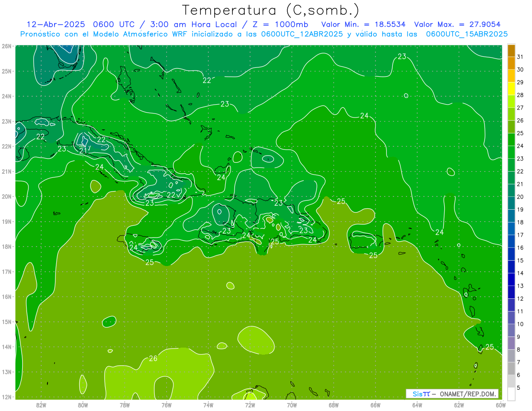Screen dimensions: 532x411
Task: Click the 21N latitude axis label
Action: coord(6,171)
